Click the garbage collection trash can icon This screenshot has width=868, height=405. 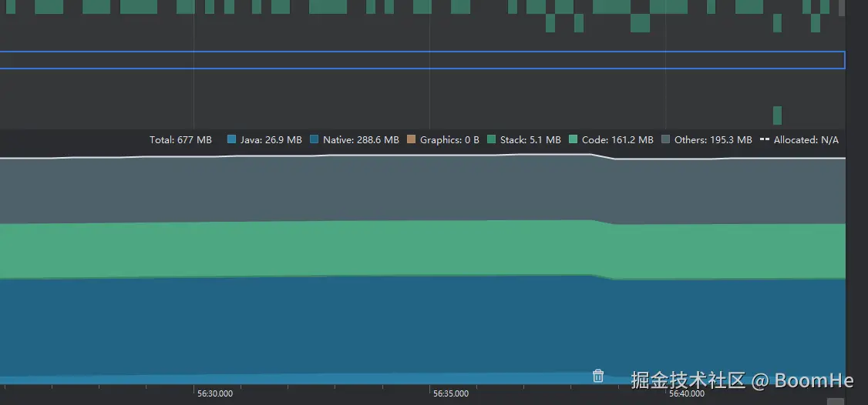[x=598, y=376]
